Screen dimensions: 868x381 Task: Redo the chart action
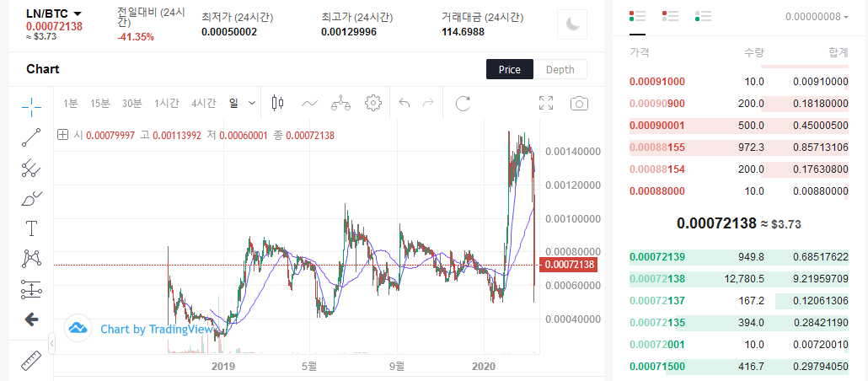[x=428, y=103]
